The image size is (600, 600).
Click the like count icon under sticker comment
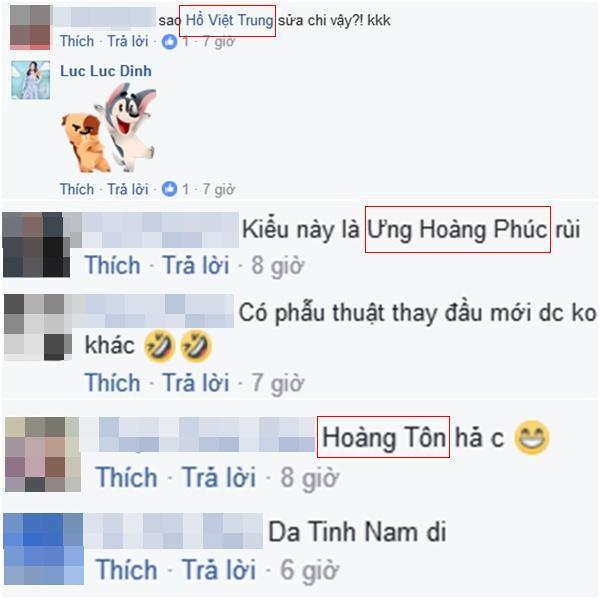169,189
